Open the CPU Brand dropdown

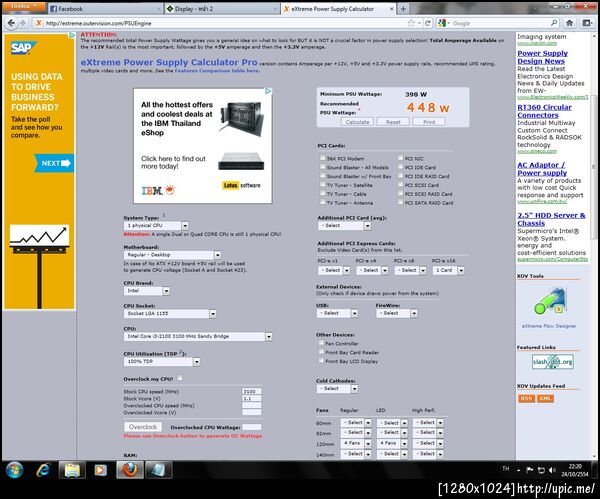[147, 291]
